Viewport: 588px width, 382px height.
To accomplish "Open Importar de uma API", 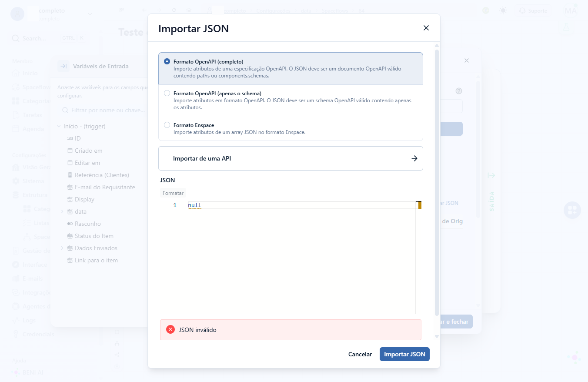I will [291, 158].
